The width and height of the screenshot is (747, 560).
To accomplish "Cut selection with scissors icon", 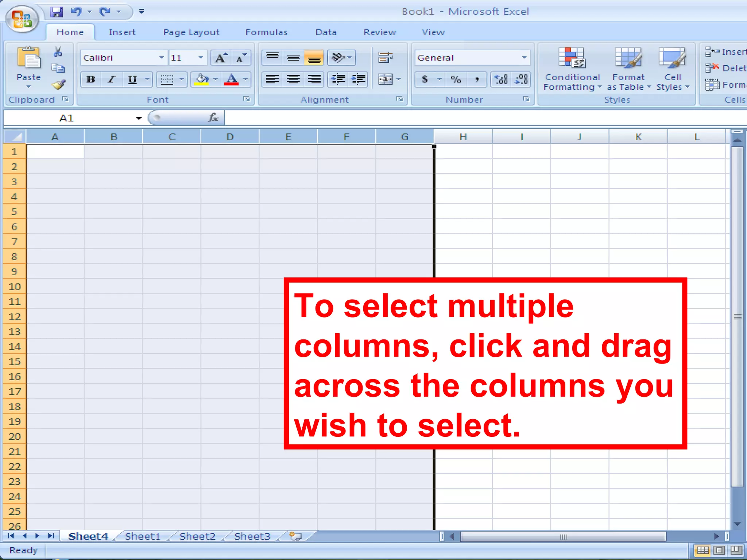I will click(58, 52).
